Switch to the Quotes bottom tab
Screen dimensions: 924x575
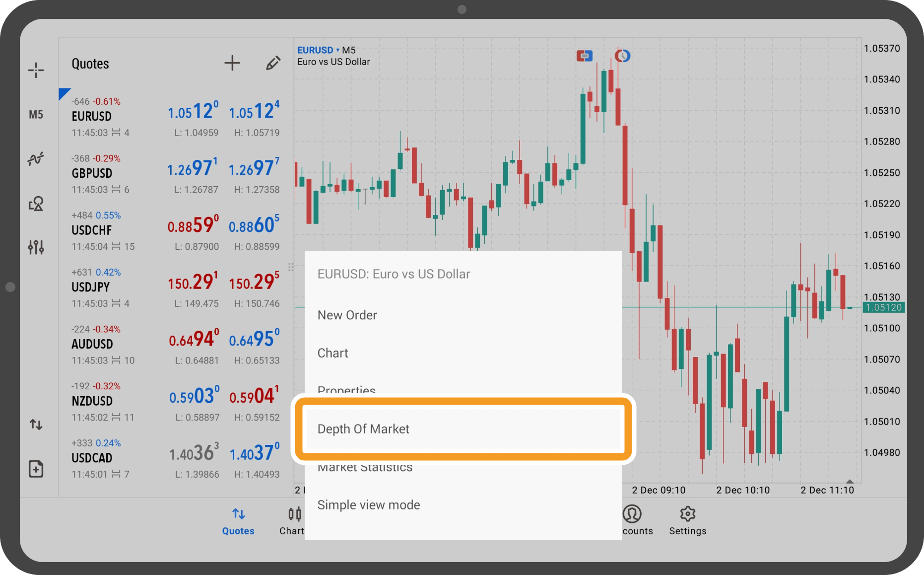click(238, 520)
